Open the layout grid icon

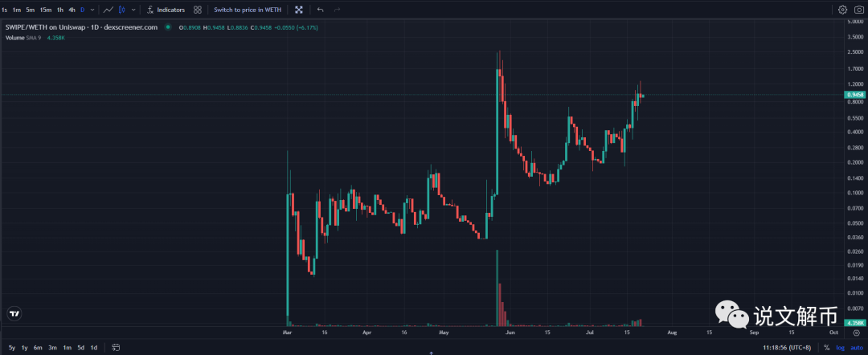coord(198,10)
